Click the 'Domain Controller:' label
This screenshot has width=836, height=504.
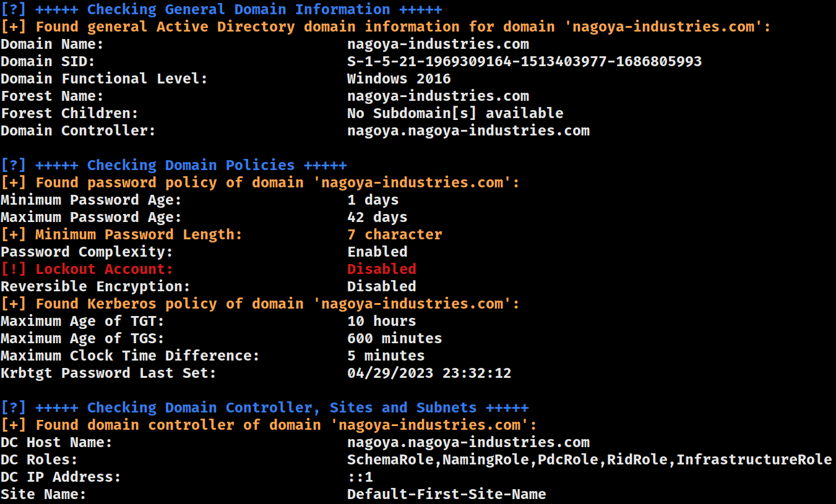pyautogui.click(x=78, y=131)
